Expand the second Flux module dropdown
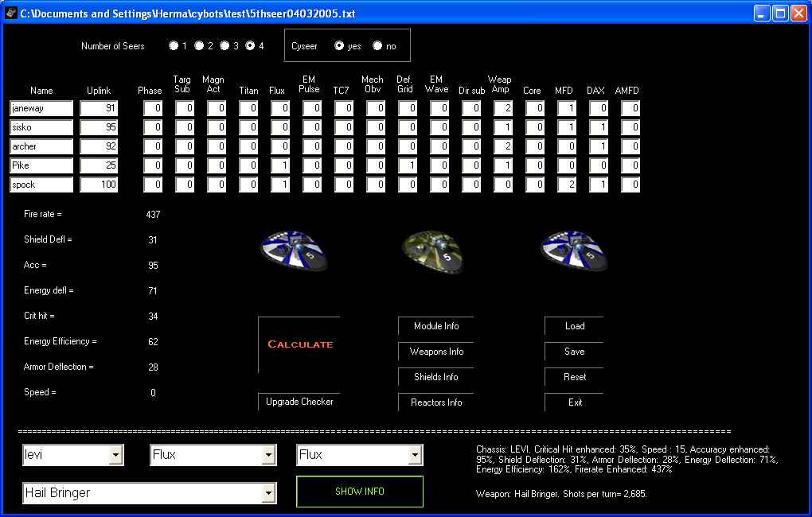 click(x=415, y=455)
